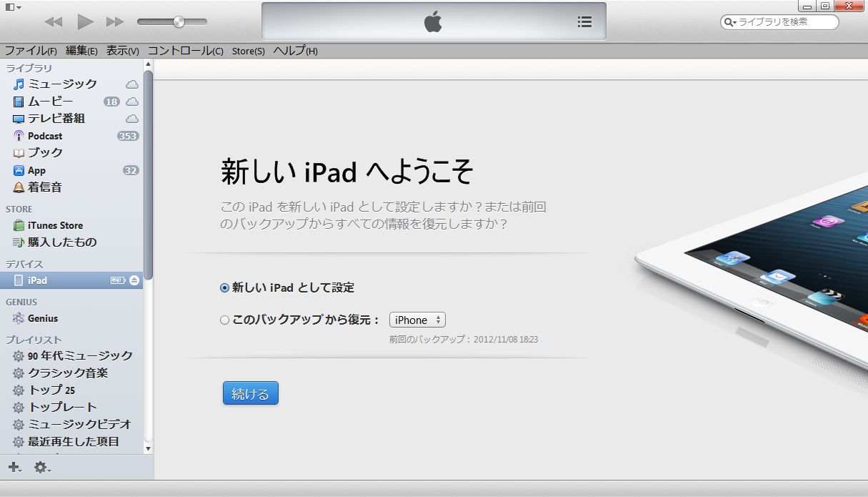Click the volume slider knob
This screenshot has height=497, width=868.
pos(179,21)
